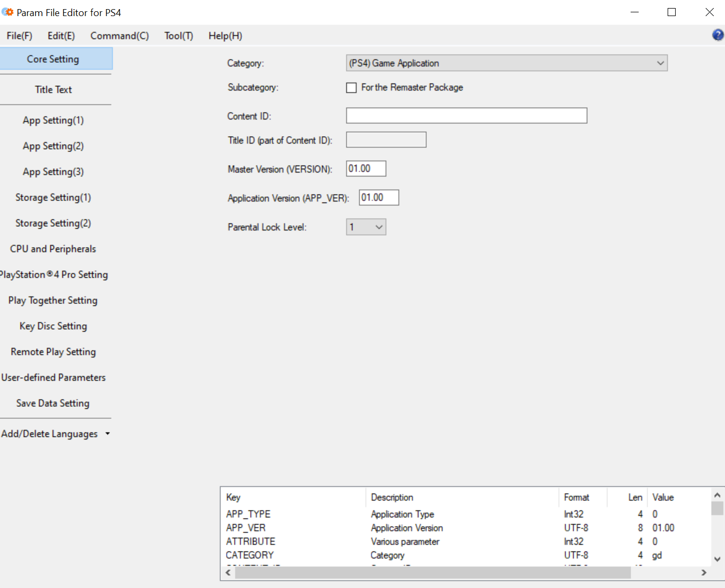Enable For the Remaster Package checkbox
725x588 pixels.
coord(351,87)
